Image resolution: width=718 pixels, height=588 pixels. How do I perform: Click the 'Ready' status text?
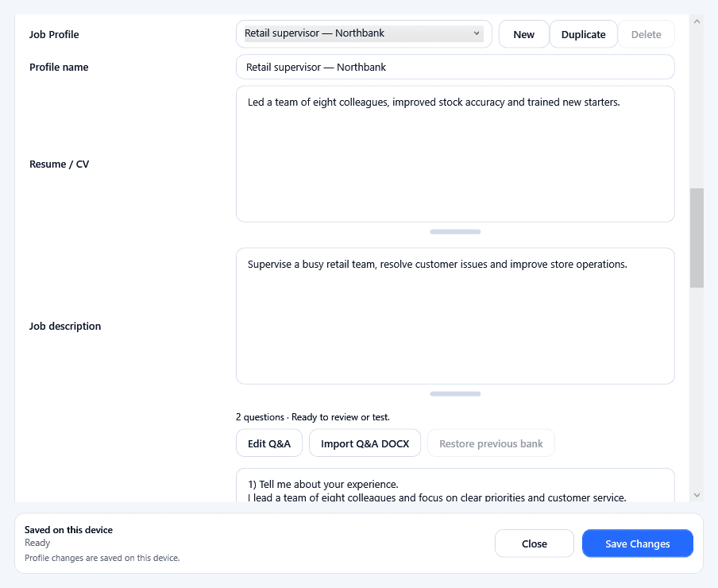37,543
